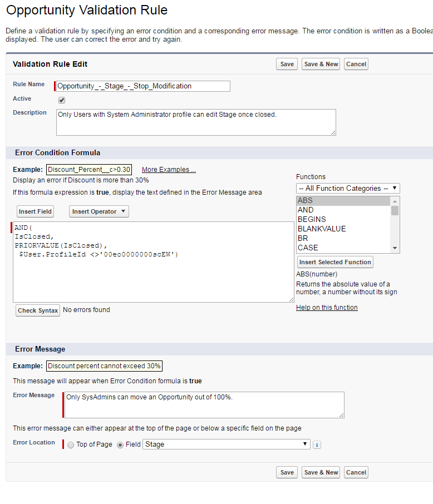This screenshot has width=433, height=504.
Task: Open the More Examples link
Action: [x=169, y=170]
